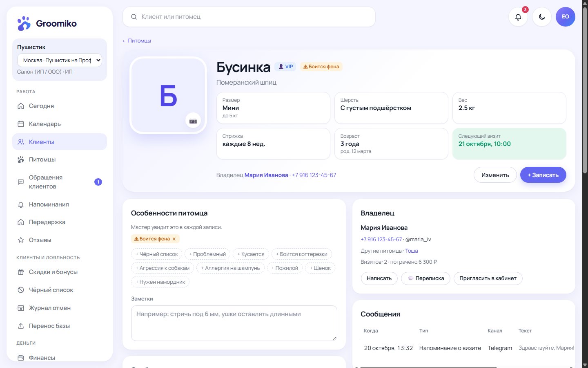Go back via '← Питомцы' link
The image size is (588, 368).
137,41
